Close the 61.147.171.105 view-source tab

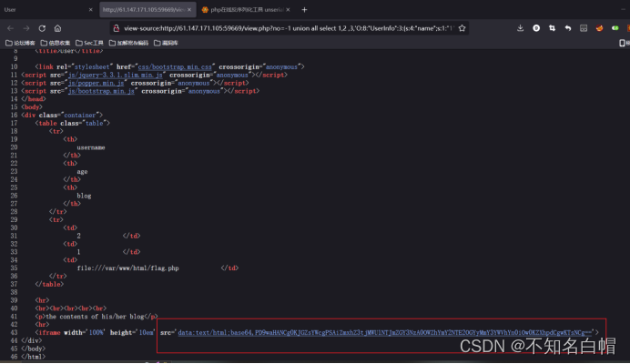coord(189,10)
